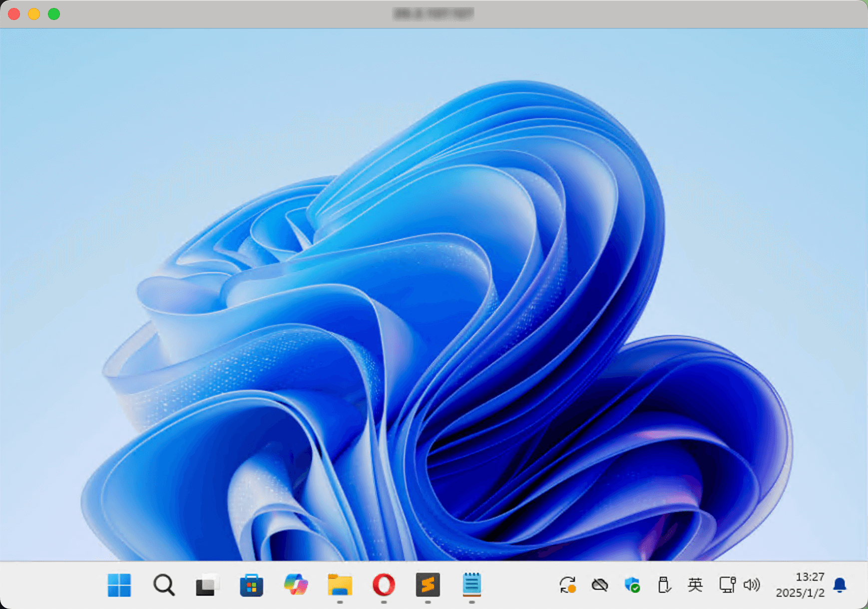Minimize the remote window (yellow button)
This screenshot has width=868, height=609.
coord(34,14)
